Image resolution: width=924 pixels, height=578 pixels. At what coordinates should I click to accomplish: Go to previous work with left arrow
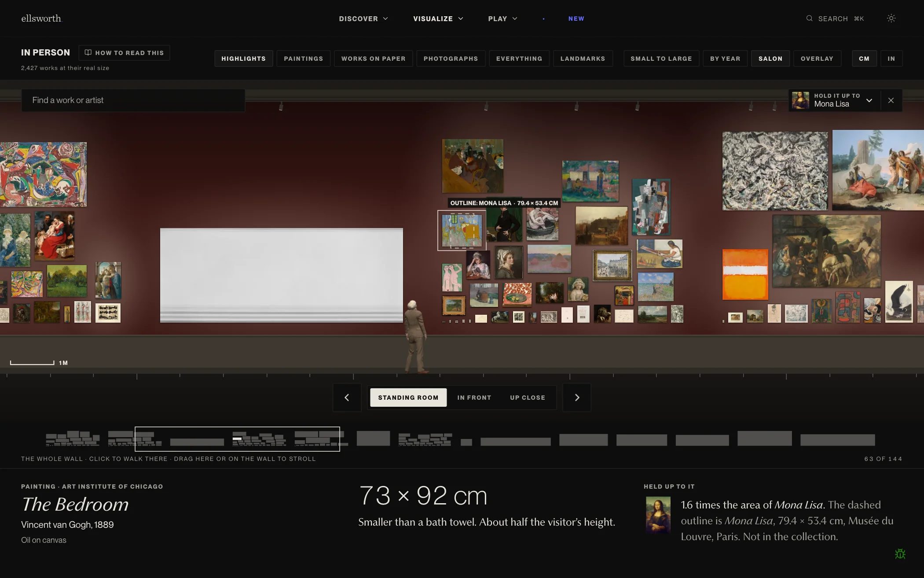[x=347, y=398]
